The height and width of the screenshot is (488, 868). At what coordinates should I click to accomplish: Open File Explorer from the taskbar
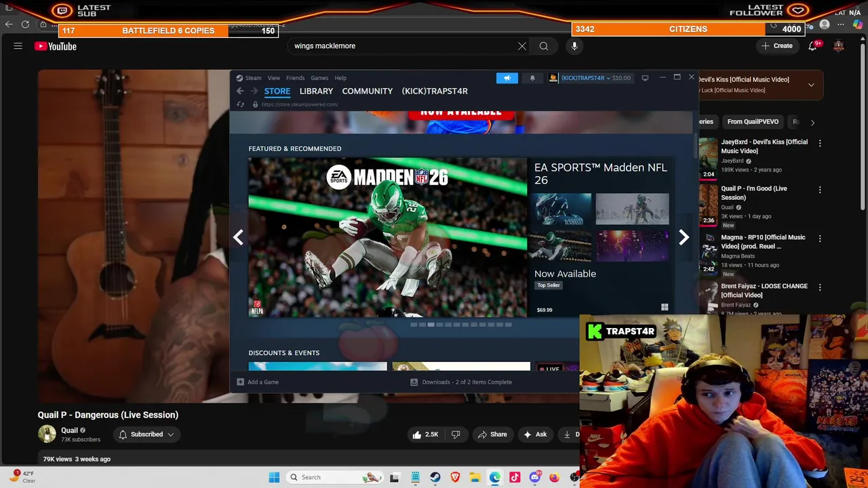click(x=475, y=477)
